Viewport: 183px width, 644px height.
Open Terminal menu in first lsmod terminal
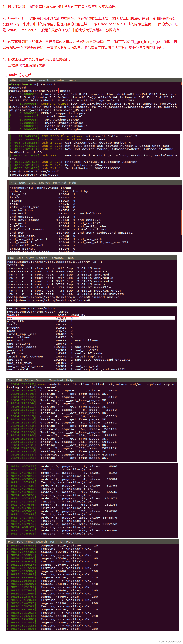tap(59, 183)
